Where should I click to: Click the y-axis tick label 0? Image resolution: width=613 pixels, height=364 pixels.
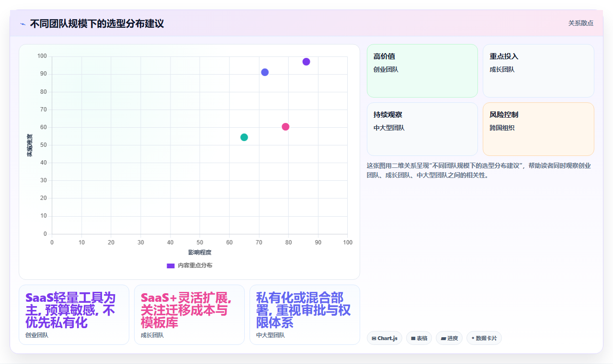tap(45, 234)
